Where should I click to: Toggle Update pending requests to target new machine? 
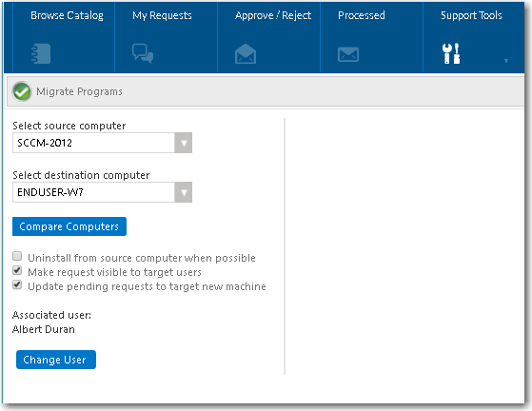click(x=17, y=284)
